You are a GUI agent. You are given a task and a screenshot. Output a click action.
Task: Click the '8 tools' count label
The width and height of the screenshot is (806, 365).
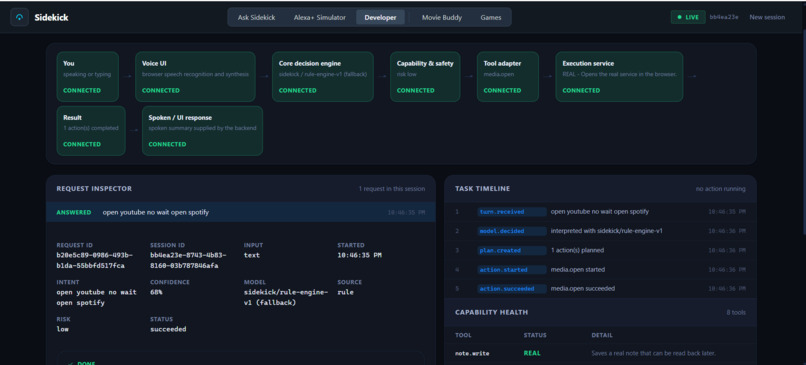pyautogui.click(x=736, y=312)
